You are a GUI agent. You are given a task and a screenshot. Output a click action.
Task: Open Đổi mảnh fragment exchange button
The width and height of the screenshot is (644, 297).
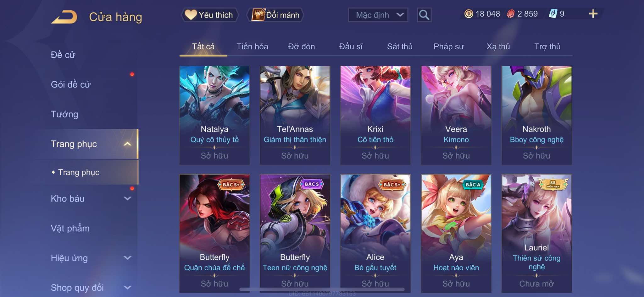(x=276, y=15)
